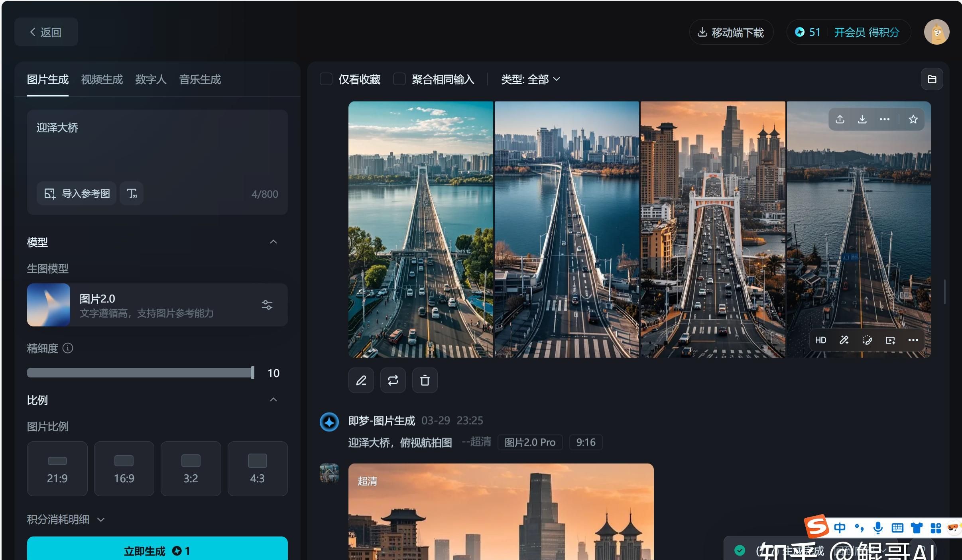Click the star favorite icon on image

[x=913, y=119]
